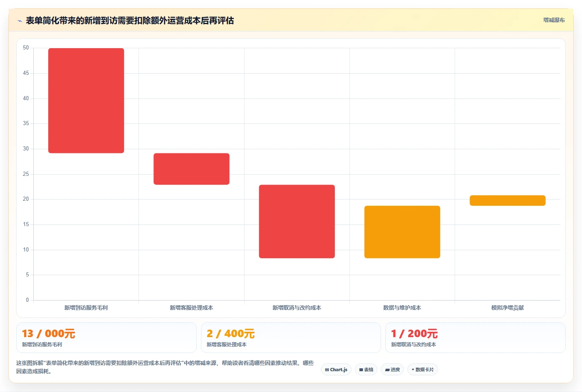Viewport: 582px width, 392px height.
Task: Click the 新增到访服务毛利 red bar
Action: (x=86, y=101)
